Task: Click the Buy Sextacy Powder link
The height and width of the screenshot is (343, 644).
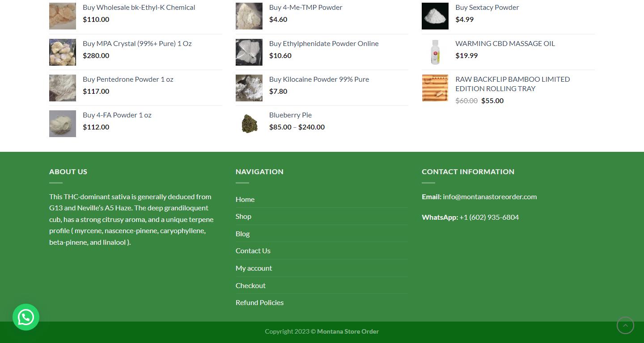Action: 487,7
